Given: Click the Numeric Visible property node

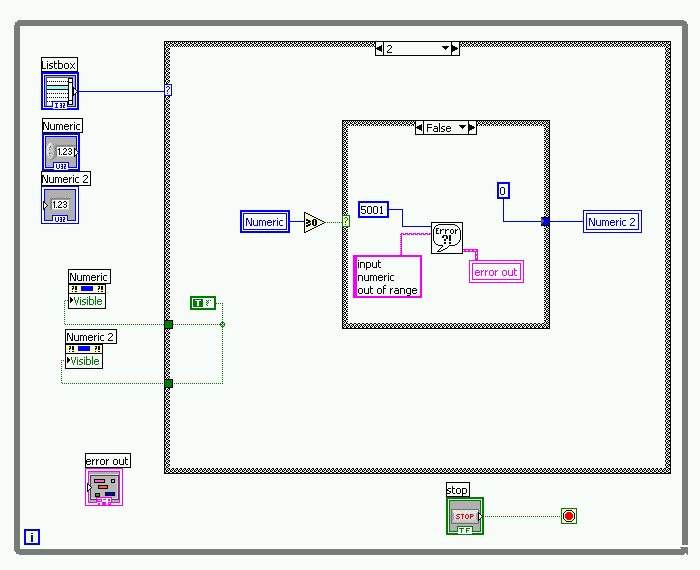Looking at the screenshot, I should tap(87, 296).
